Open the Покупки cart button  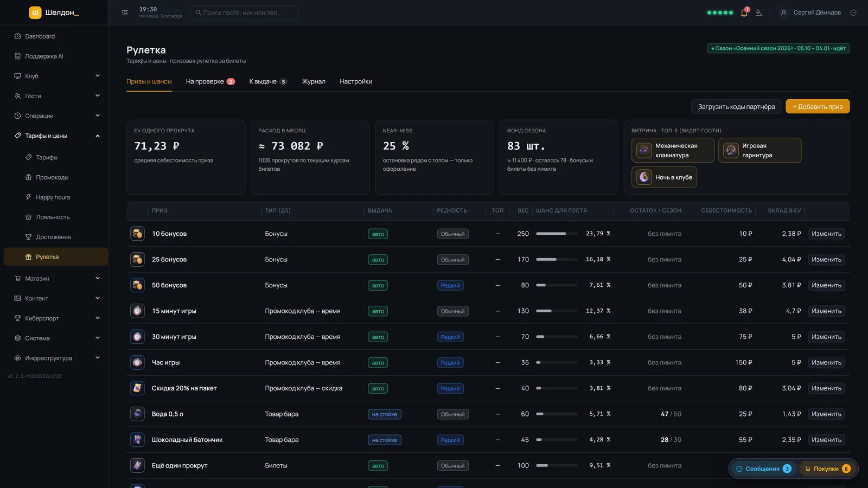827,469
